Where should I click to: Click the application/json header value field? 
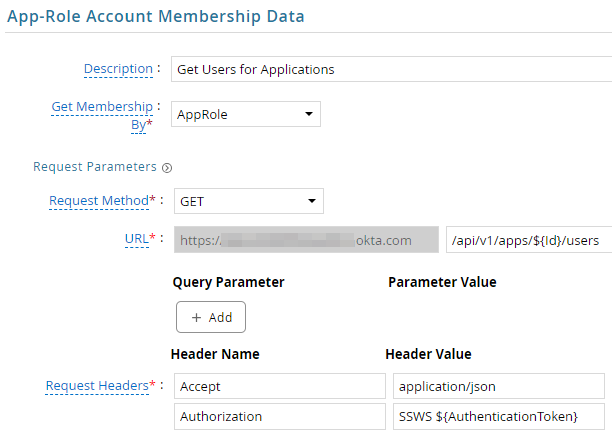click(x=499, y=386)
